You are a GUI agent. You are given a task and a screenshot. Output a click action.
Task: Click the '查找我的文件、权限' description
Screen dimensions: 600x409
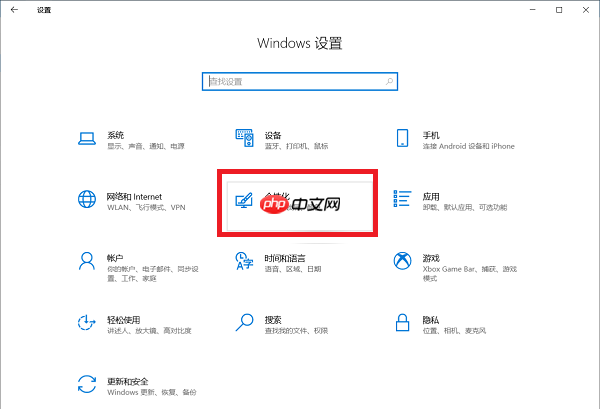296,331
